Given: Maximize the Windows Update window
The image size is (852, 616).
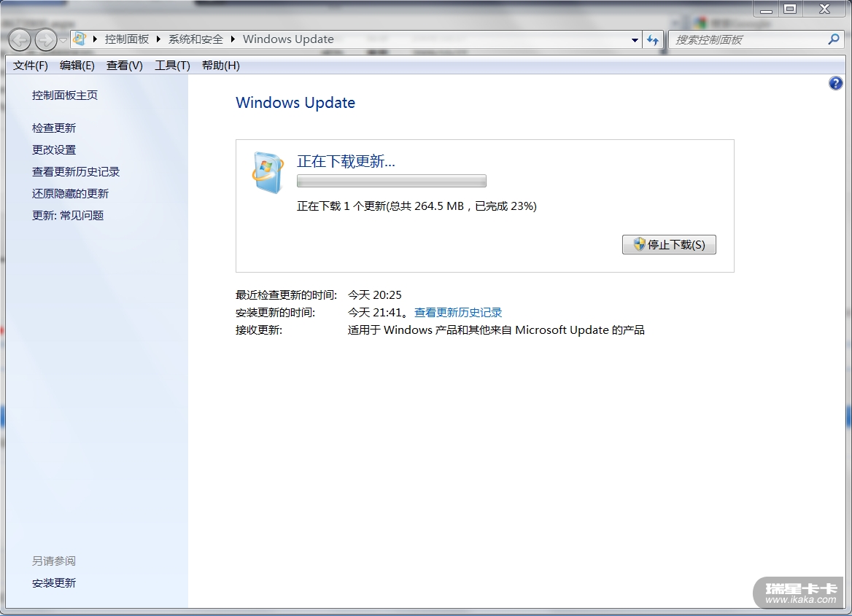Looking at the screenshot, I should [790, 9].
